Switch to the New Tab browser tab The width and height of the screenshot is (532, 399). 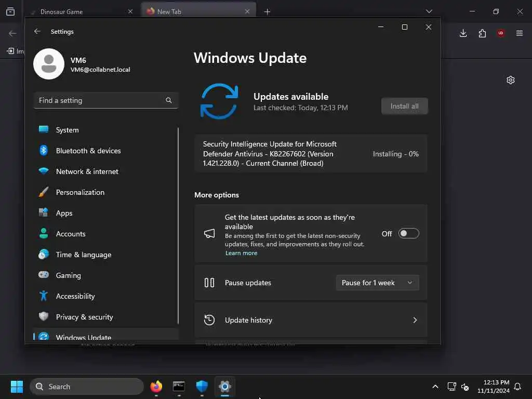pyautogui.click(x=198, y=11)
